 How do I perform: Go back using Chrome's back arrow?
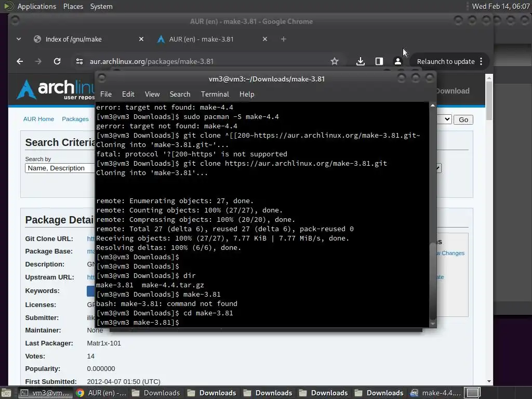pos(20,61)
